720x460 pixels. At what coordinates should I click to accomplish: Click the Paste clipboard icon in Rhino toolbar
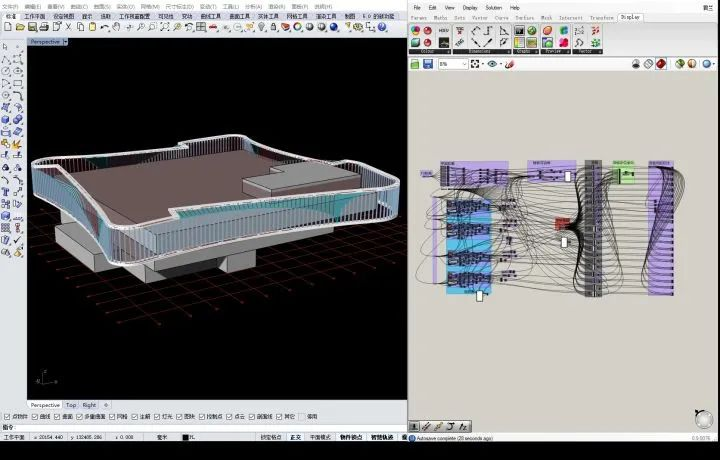tap(92, 27)
